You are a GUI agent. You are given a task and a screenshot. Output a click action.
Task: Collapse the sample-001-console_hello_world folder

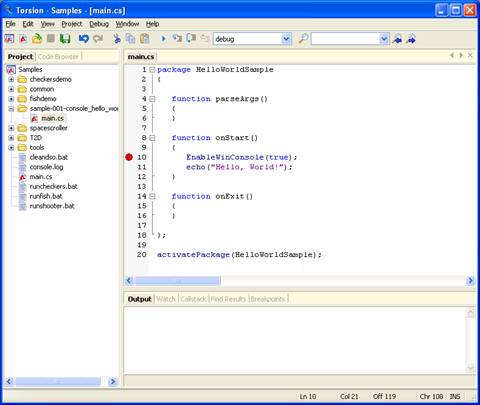(x=11, y=109)
